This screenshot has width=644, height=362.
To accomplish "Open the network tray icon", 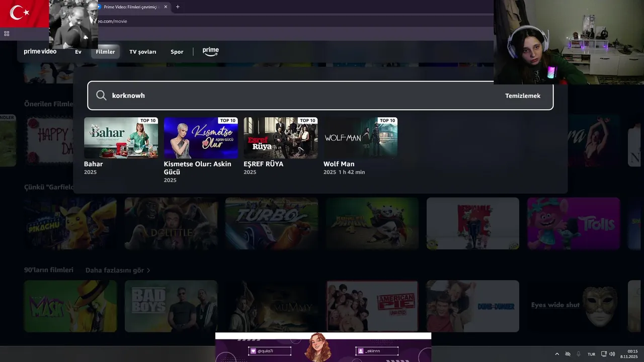I will click(x=604, y=354).
